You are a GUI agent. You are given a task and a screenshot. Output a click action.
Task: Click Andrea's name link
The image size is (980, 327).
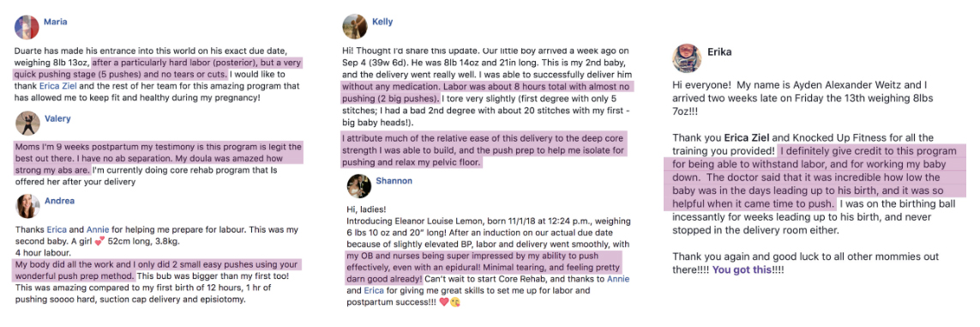(59, 201)
